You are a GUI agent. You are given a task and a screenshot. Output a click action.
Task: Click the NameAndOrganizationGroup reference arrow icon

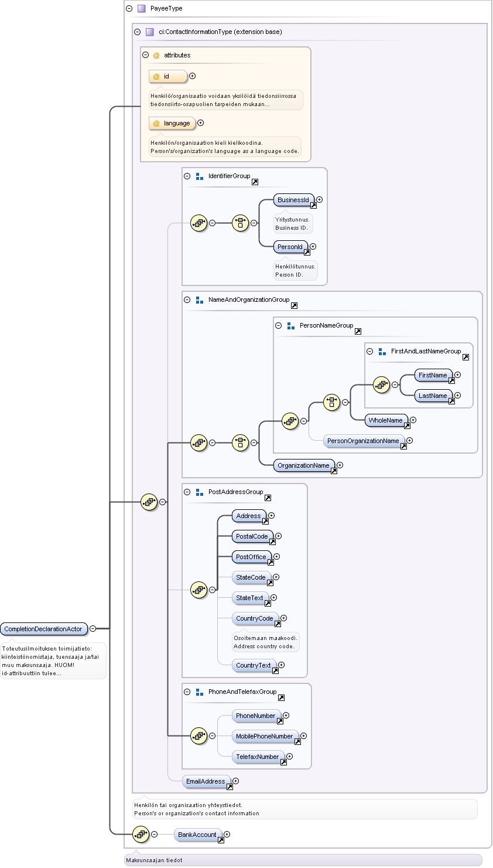click(295, 306)
